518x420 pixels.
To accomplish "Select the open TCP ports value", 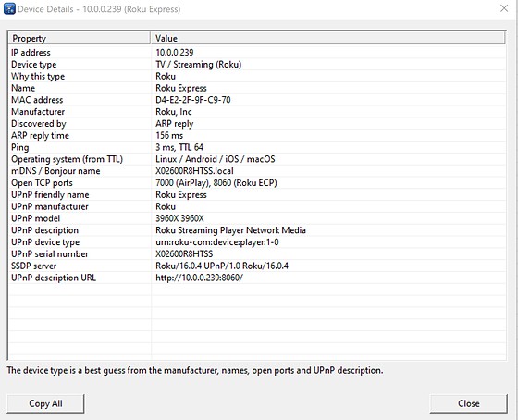I will point(216,183).
